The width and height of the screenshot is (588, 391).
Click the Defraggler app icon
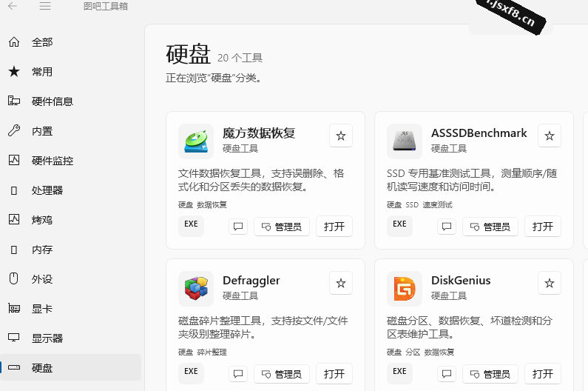(196, 289)
